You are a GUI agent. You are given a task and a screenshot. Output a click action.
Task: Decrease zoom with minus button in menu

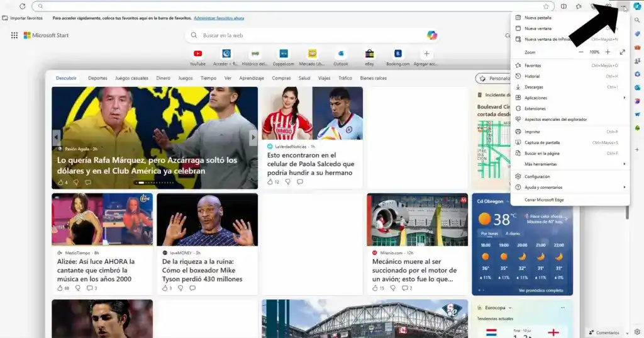[580, 52]
